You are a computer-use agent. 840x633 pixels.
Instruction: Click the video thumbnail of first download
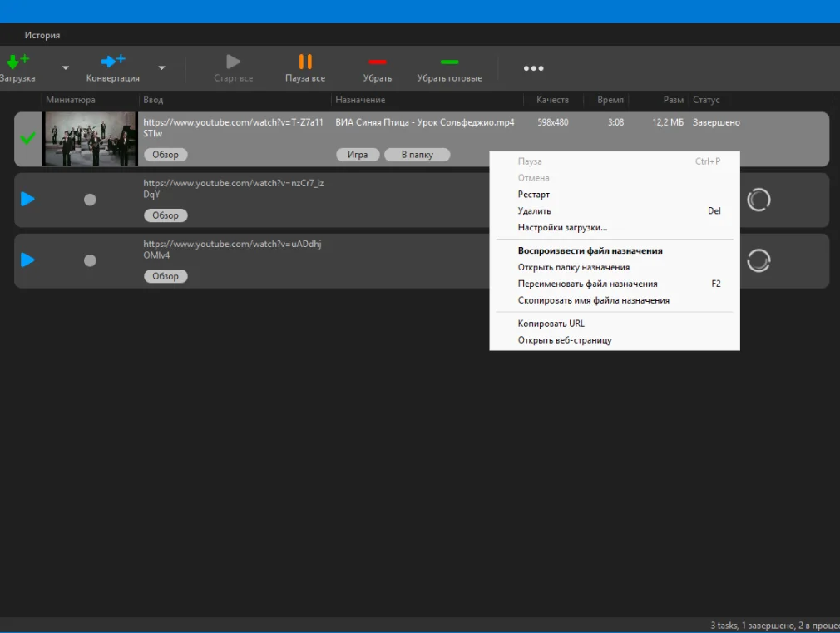pos(90,138)
